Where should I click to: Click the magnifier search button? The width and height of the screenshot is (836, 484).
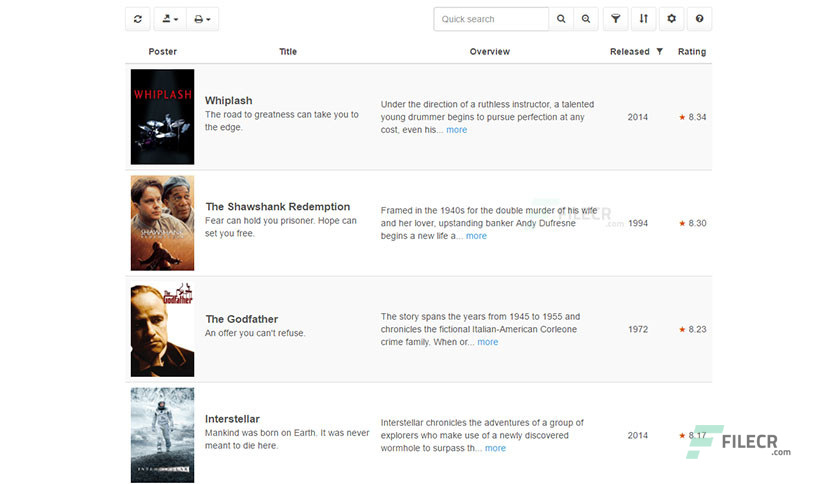pyautogui.click(x=561, y=19)
